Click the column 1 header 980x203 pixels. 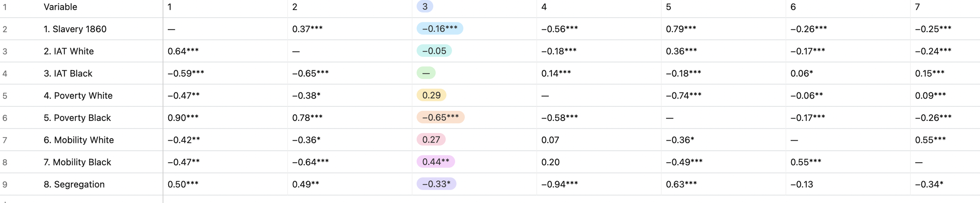pyautogui.click(x=169, y=7)
